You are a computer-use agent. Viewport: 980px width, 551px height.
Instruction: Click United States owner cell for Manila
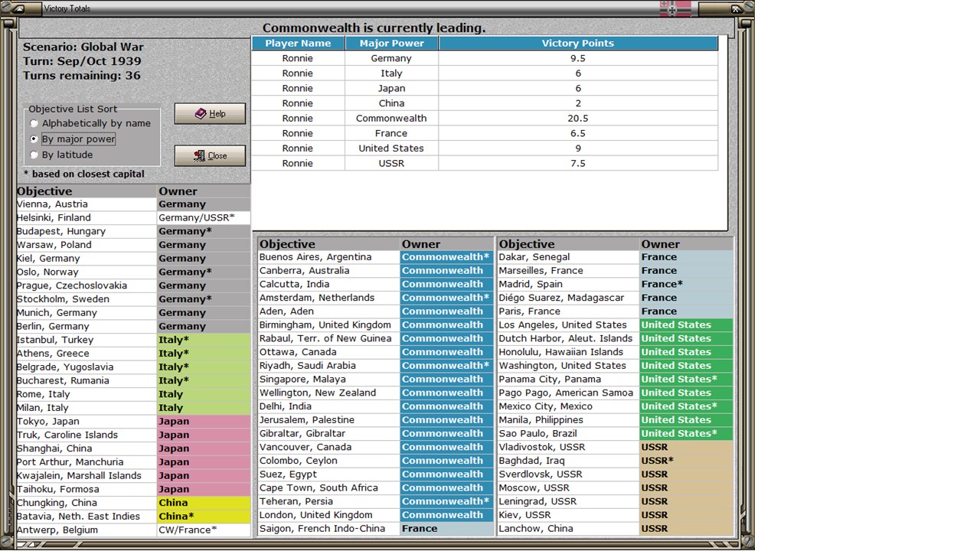click(x=687, y=420)
